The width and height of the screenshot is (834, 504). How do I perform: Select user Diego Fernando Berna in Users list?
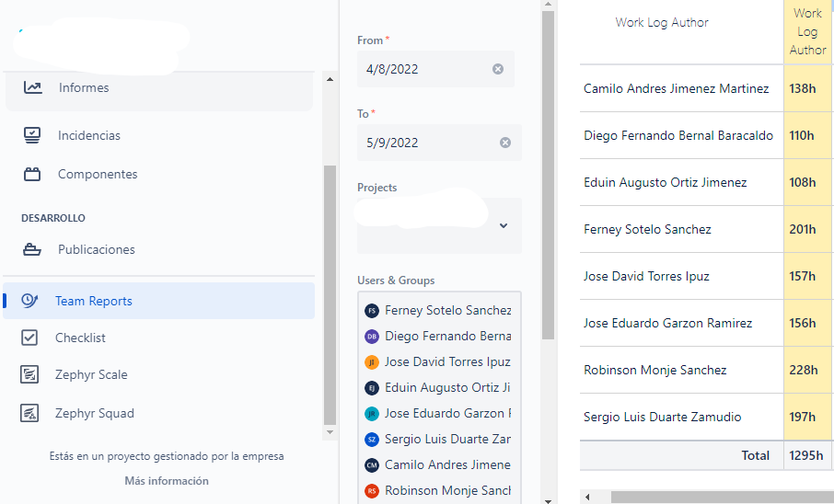[439, 336]
